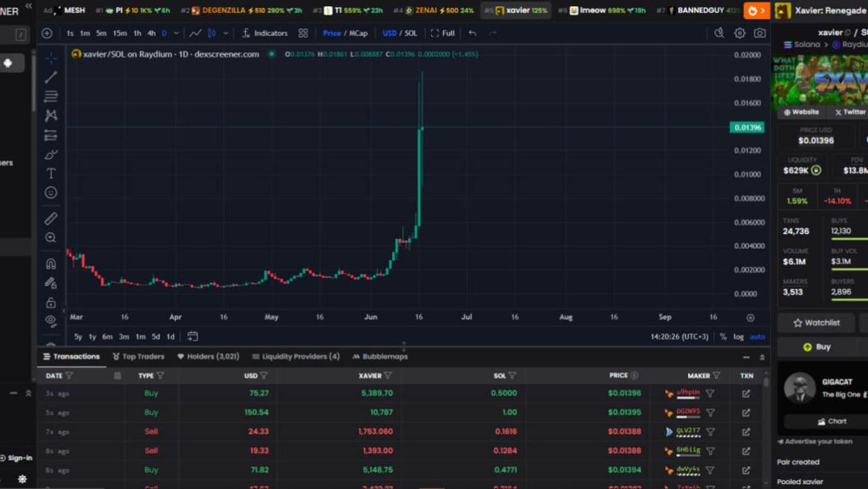
Task: Select the pattern drawing tool
Action: coord(50,116)
